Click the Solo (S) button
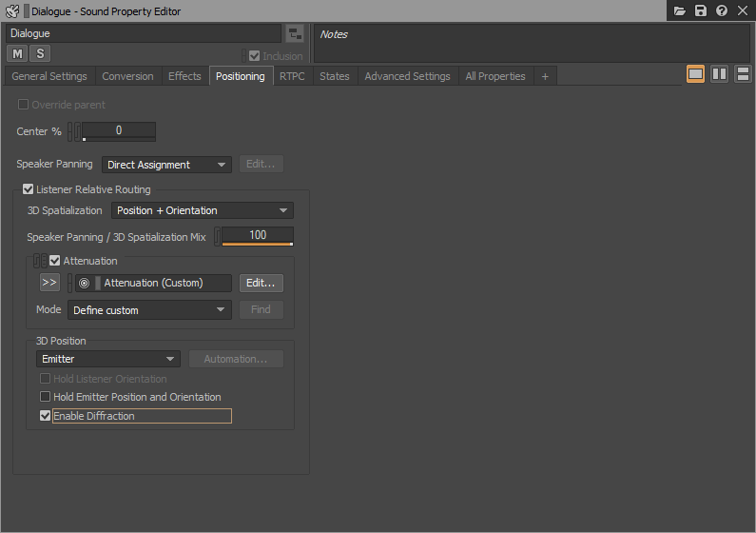The height and width of the screenshot is (533, 756). pyautogui.click(x=40, y=53)
